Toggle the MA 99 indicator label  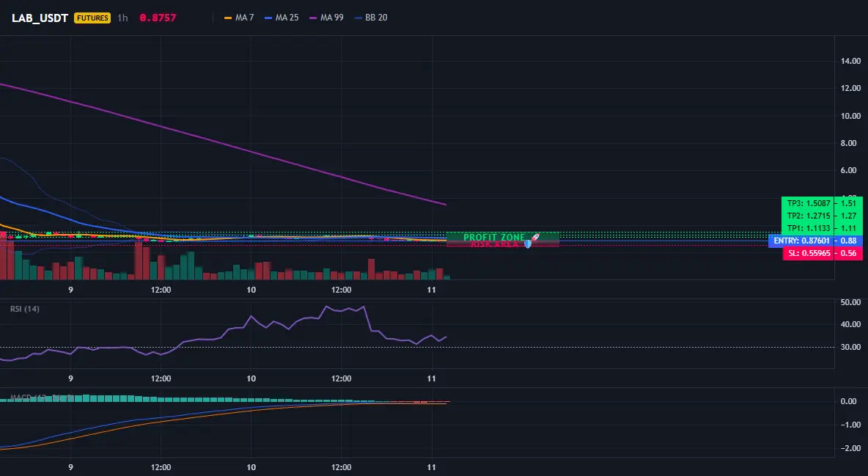tap(331, 18)
